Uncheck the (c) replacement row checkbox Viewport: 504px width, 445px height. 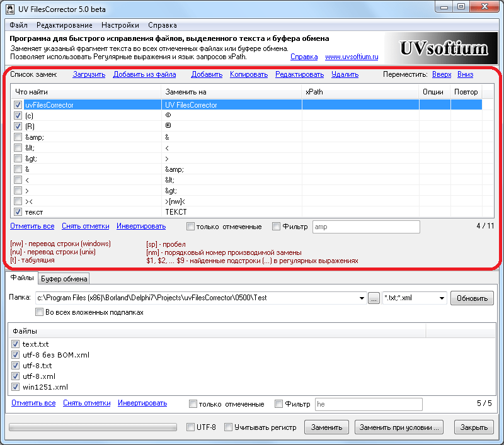click(18, 116)
